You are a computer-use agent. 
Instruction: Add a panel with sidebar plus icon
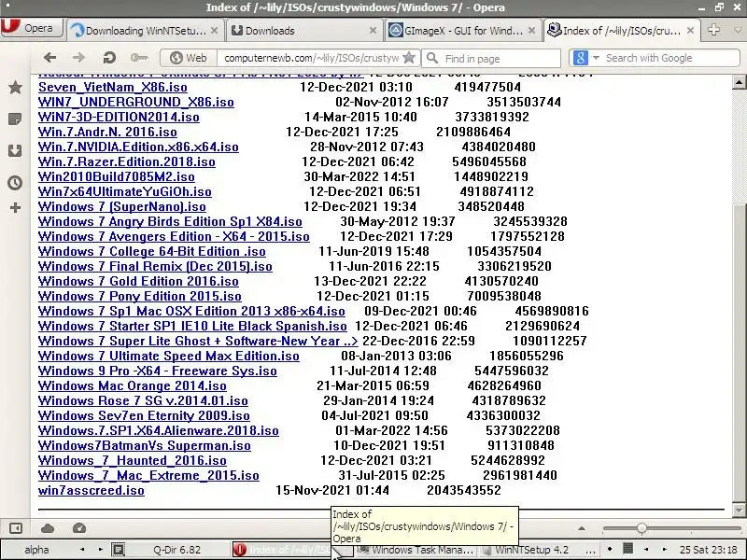pyautogui.click(x=15, y=207)
